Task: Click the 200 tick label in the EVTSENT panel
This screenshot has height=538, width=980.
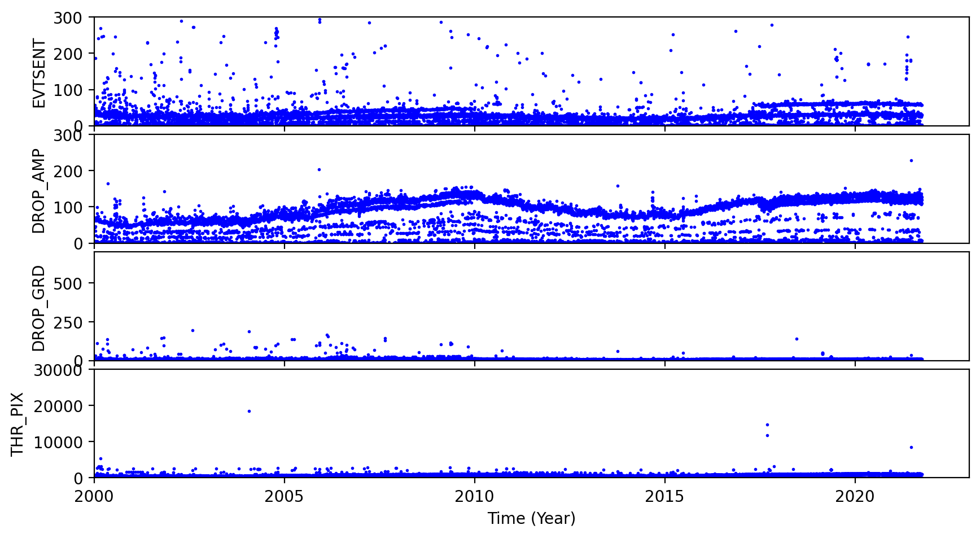Action: click(68, 54)
